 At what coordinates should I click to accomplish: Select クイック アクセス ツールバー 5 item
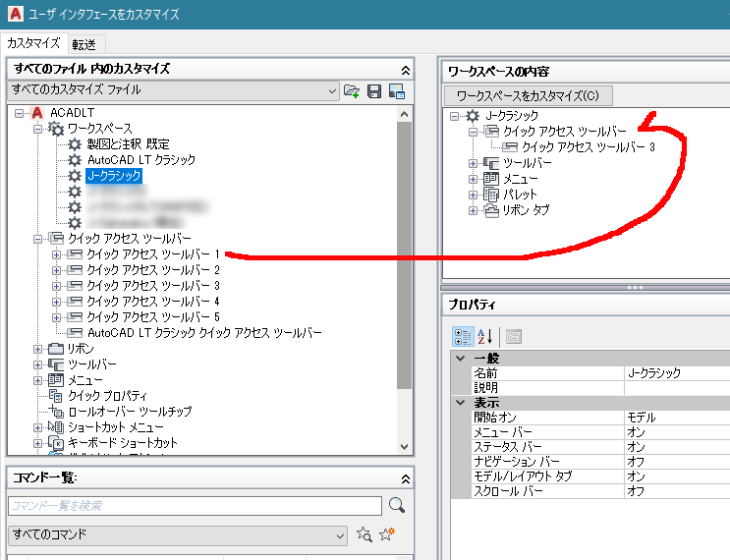153,317
